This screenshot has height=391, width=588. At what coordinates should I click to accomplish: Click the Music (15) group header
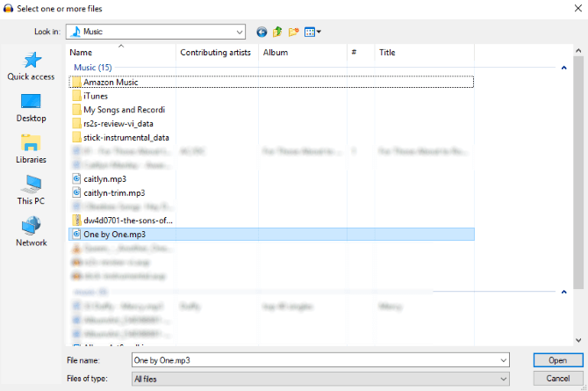coord(93,68)
